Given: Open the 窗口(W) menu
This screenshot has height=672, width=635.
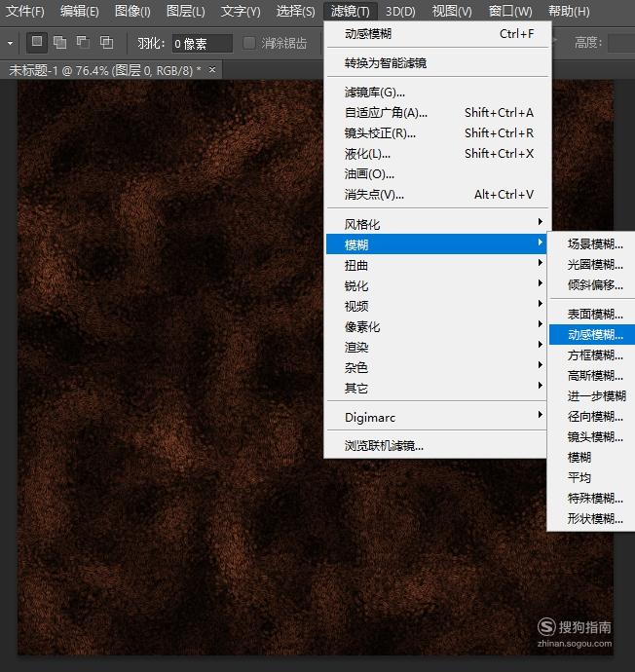Looking at the screenshot, I should (x=510, y=11).
